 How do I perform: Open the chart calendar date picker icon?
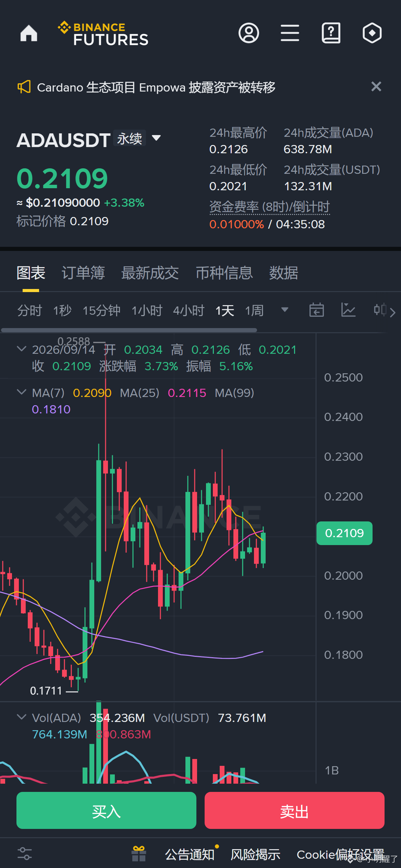tap(316, 310)
